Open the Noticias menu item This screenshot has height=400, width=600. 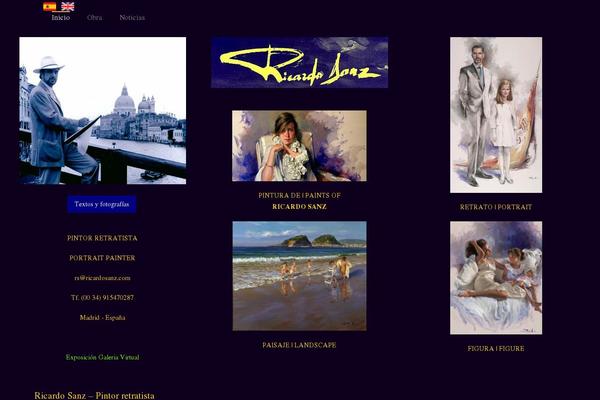point(132,18)
